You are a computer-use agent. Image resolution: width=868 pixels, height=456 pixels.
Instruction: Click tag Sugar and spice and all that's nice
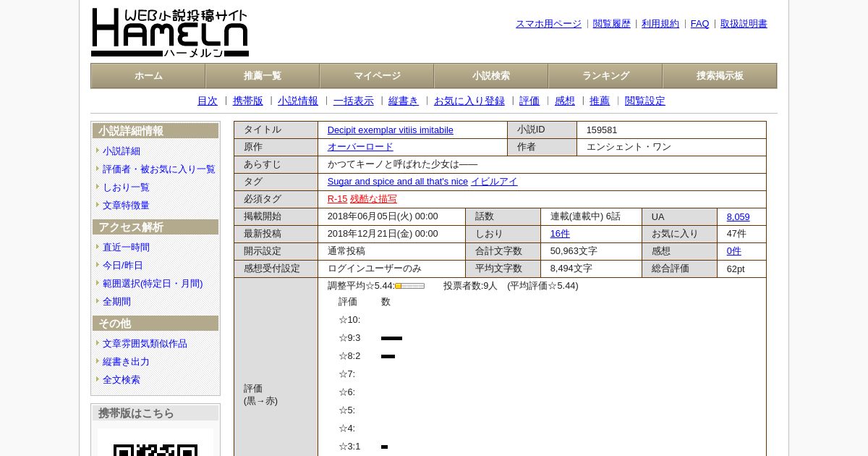point(398,182)
